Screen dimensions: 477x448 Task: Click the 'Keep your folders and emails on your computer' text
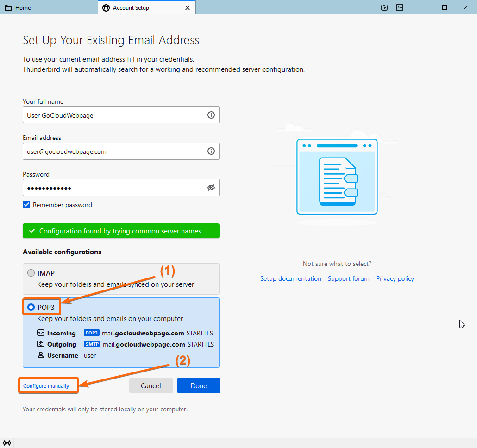[110, 319]
